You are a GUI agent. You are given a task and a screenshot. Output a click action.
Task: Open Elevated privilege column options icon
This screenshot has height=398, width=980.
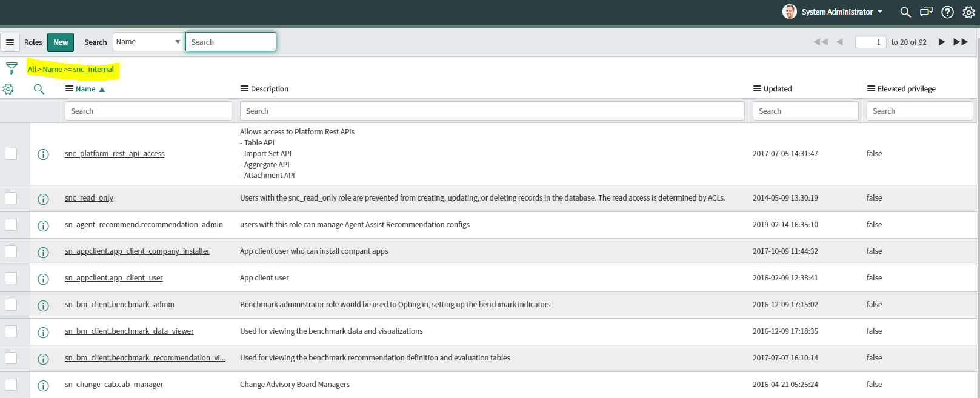point(871,88)
